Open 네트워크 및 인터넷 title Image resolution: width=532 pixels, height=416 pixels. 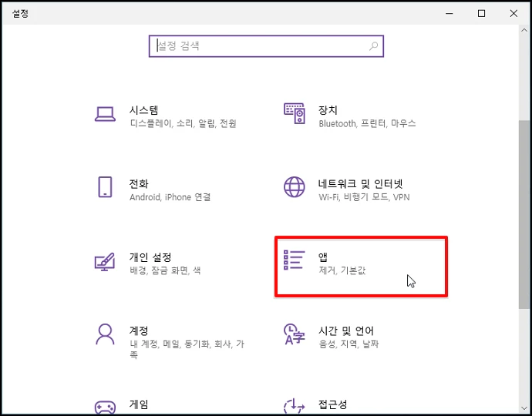point(360,184)
